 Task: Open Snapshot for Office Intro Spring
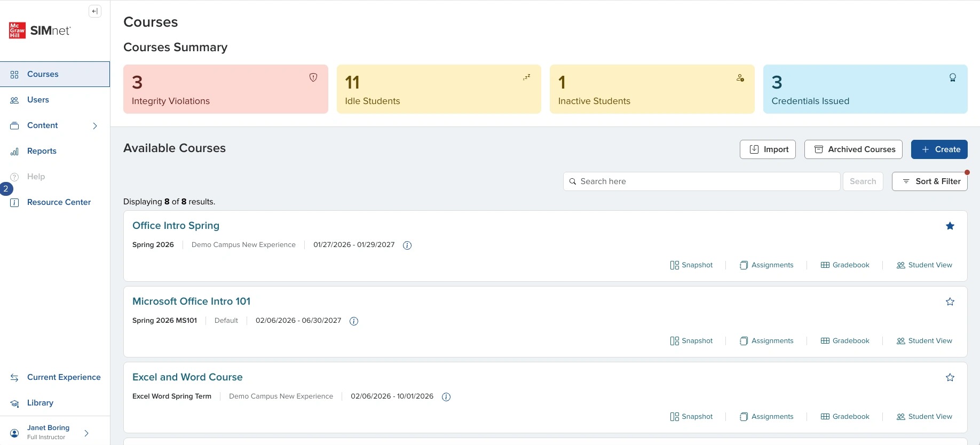coord(691,265)
